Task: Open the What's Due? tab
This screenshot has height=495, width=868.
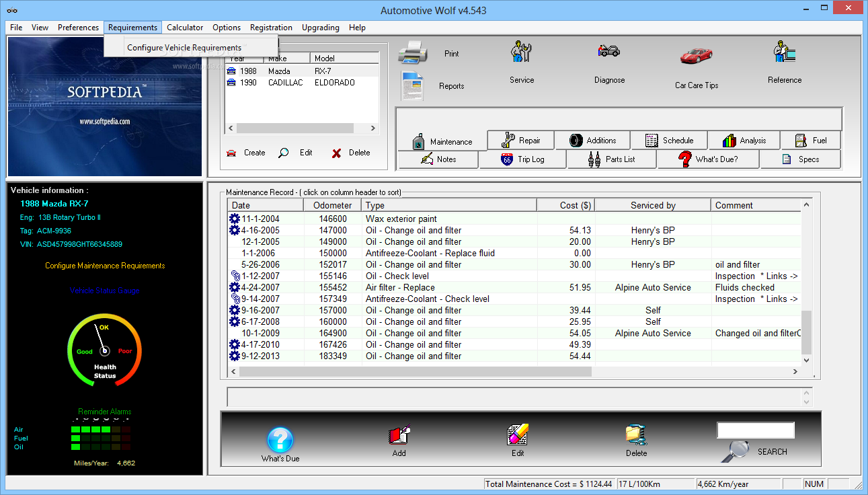Action: click(x=708, y=159)
